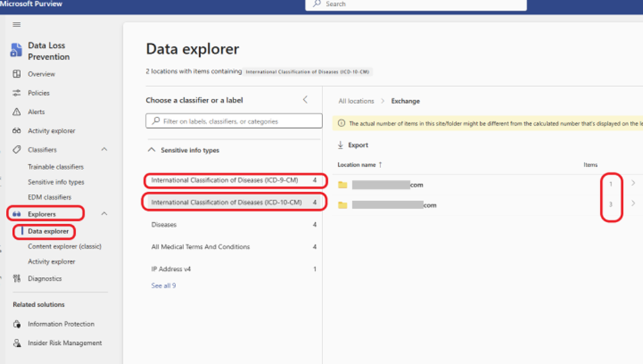Collapse the classifier panel with left chevron
The height and width of the screenshot is (364, 643).
pyautogui.click(x=305, y=100)
